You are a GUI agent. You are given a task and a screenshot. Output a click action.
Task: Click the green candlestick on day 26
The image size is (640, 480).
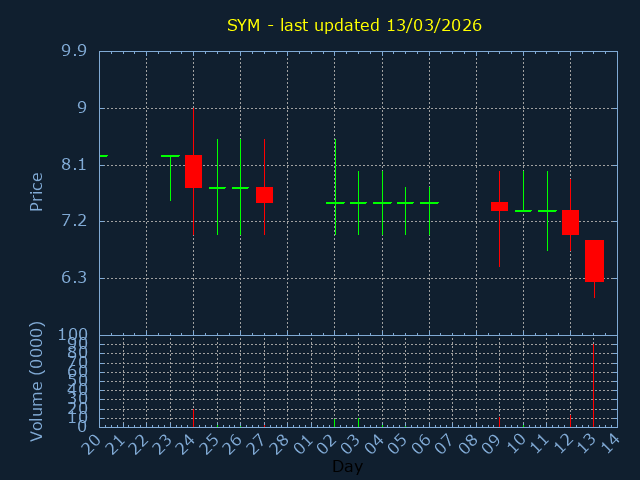click(240, 188)
